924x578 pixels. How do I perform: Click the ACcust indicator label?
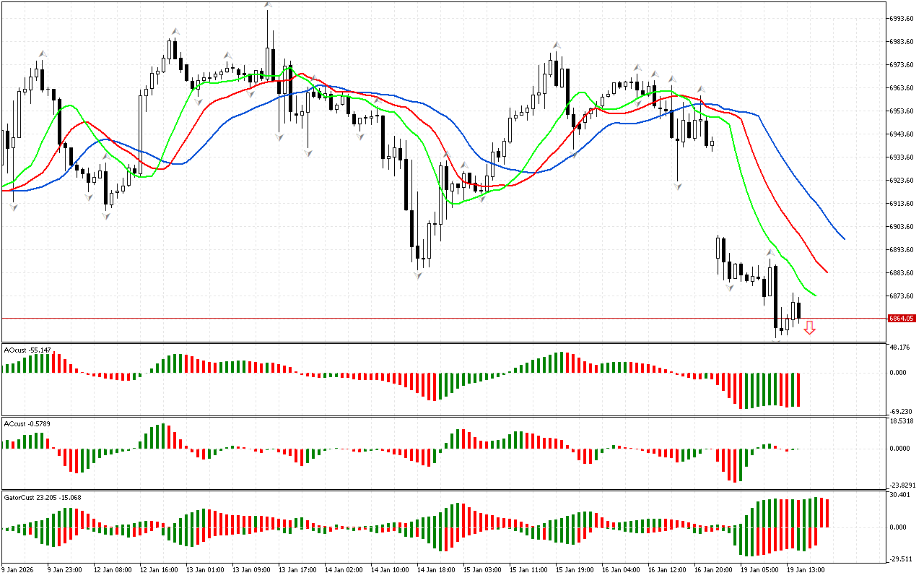(25, 423)
